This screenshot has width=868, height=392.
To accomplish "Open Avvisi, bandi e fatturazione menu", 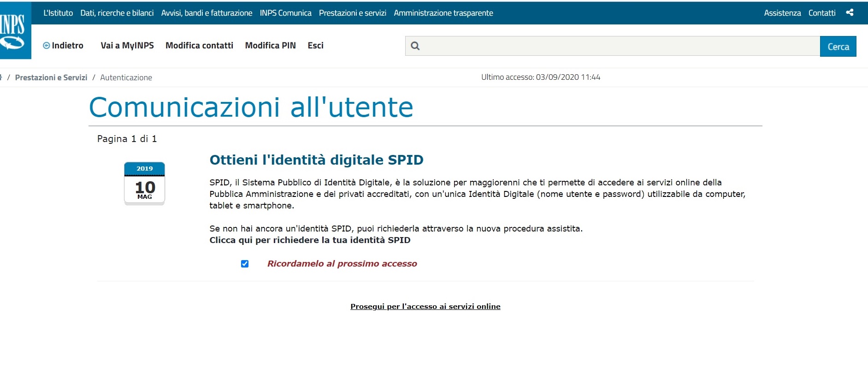I will pyautogui.click(x=207, y=13).
